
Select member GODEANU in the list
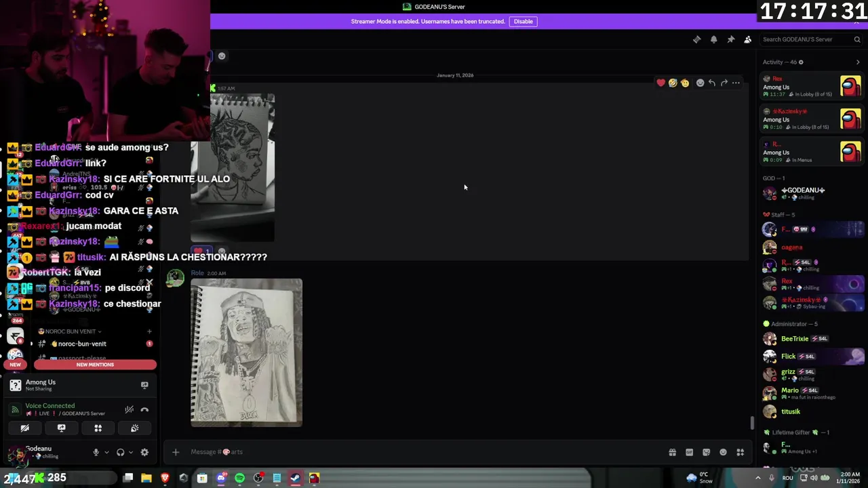pos(812,193)
